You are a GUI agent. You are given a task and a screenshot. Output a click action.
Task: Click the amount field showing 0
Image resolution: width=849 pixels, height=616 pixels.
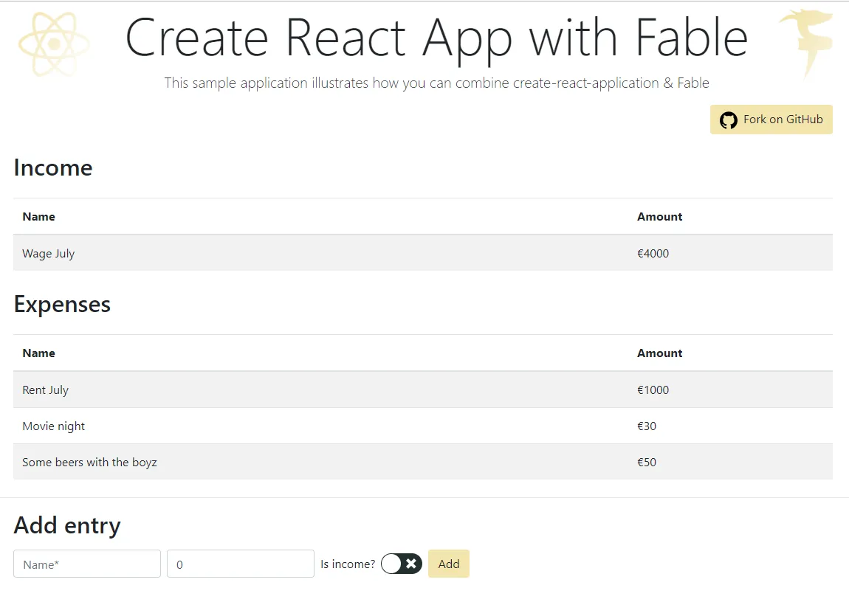click(240, 564)
